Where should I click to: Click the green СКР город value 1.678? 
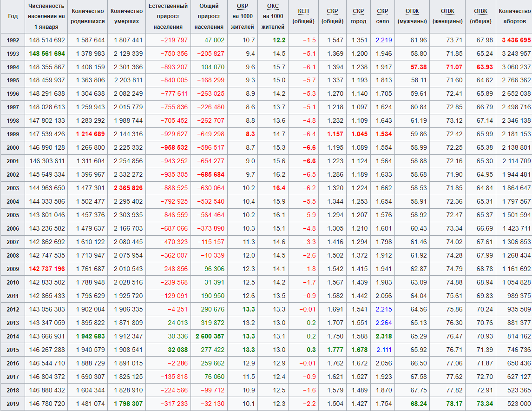[360, 350]
